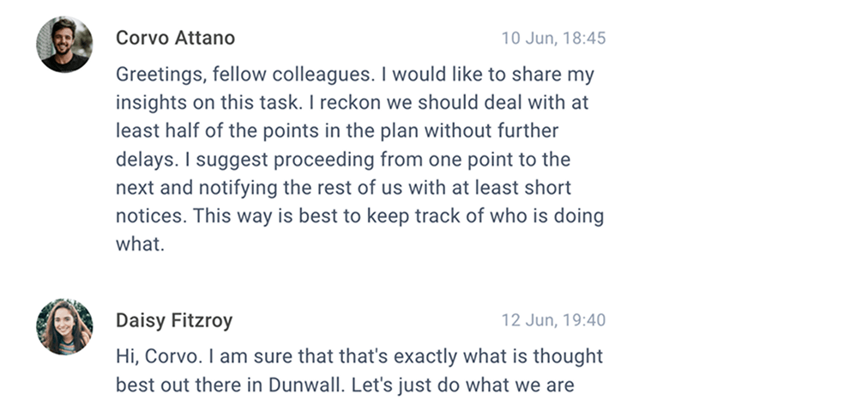Select Corvo Attano's message text
This screenshot has height=400, width=868.
coord(359,159)
